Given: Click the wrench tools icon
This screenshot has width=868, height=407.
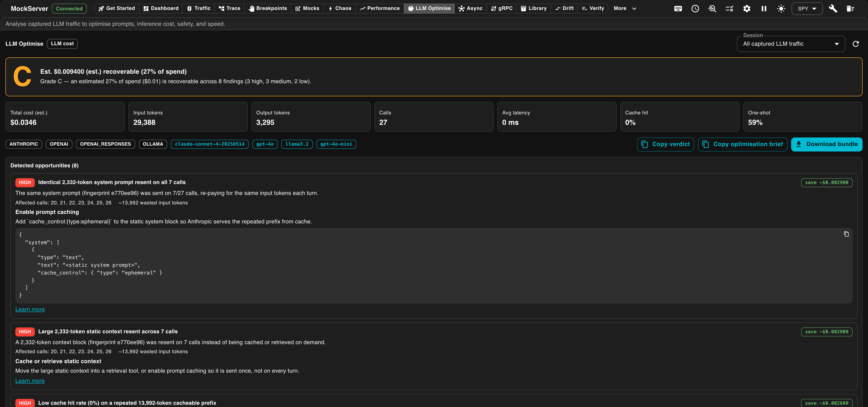Looking at the screenshot, I should click(x=833, y=8).
